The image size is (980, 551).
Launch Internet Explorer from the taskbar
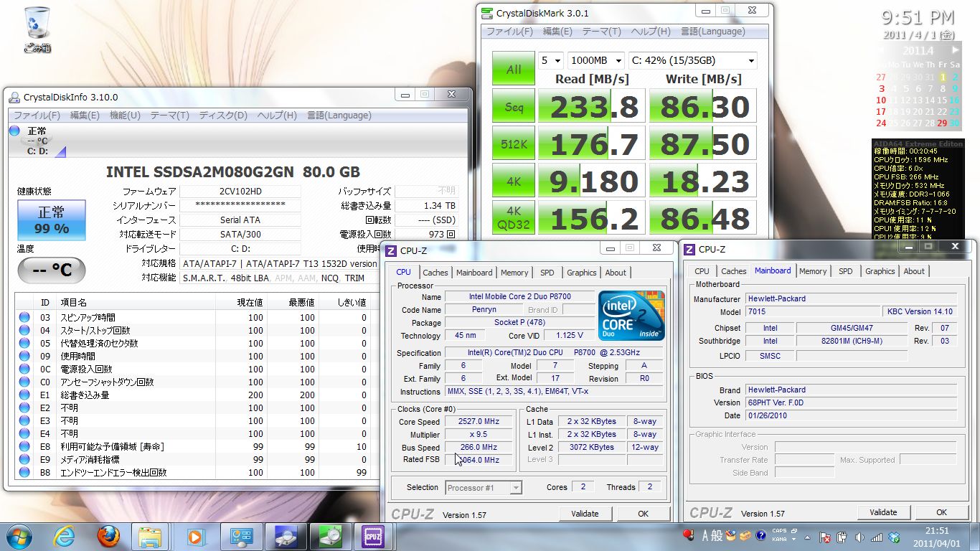(65, 536)
